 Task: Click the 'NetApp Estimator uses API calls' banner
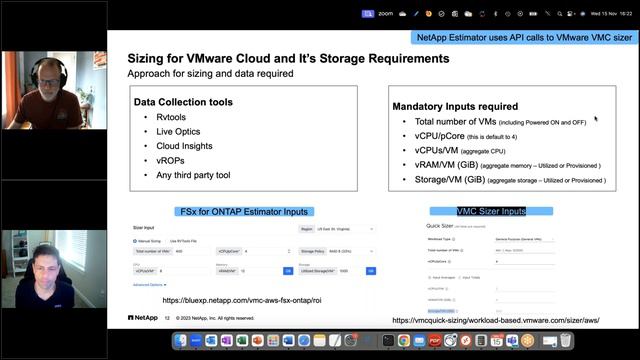click(x=524, y=38)
